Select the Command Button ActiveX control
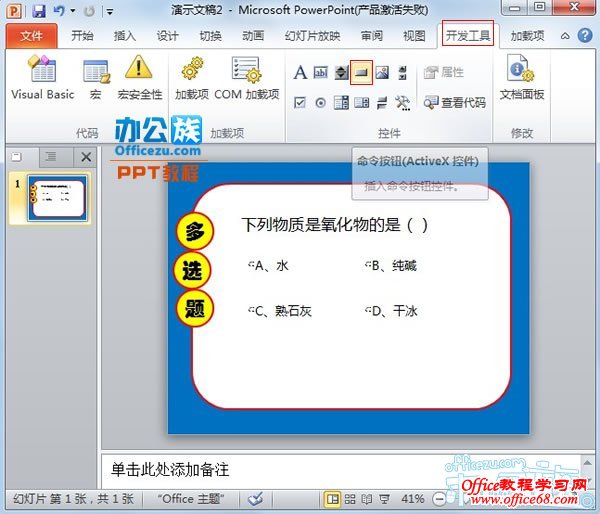Screen dimensions: 600x514 361,72
